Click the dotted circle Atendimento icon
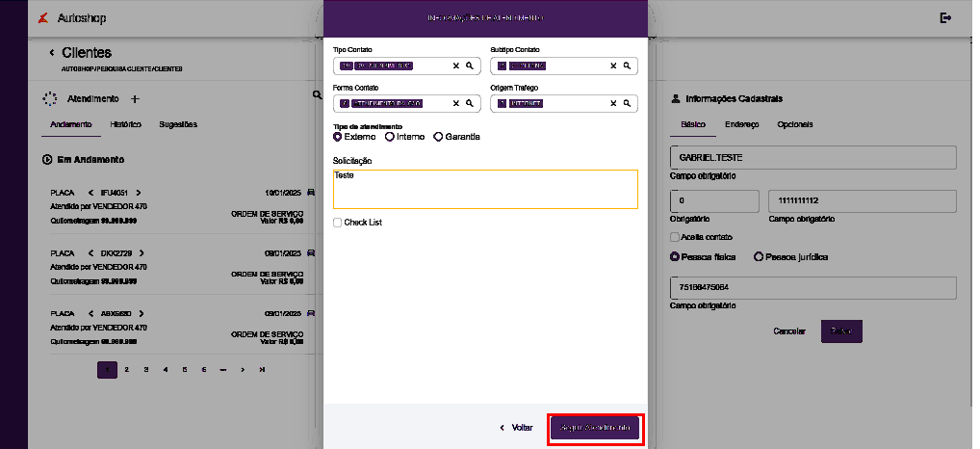980x449 pixels. [49, 99]
